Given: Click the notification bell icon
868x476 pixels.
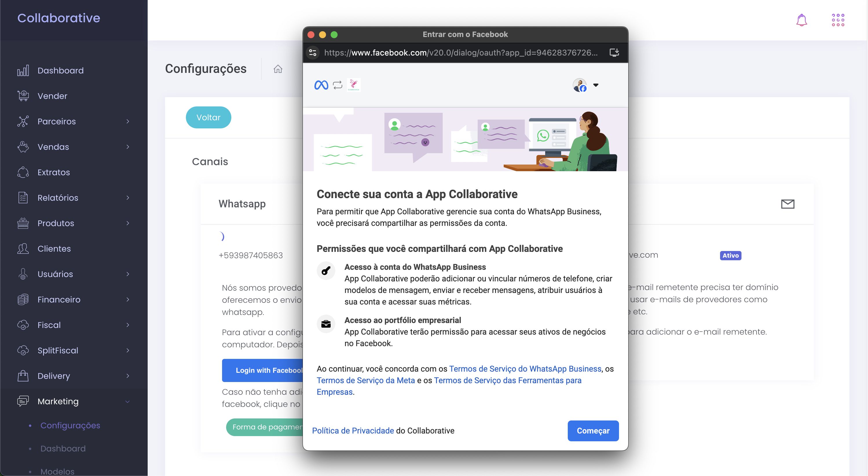Looking at the screenshot, I should (802, 20).
